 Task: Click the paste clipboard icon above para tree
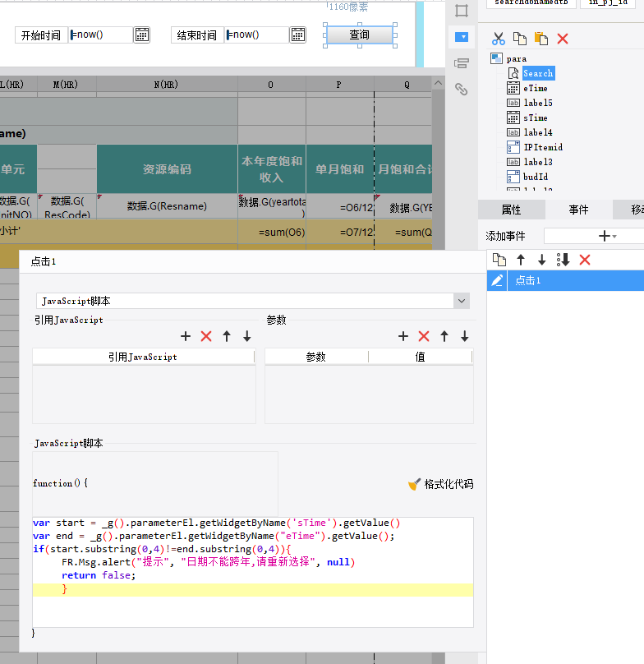[x=541, y=39]
